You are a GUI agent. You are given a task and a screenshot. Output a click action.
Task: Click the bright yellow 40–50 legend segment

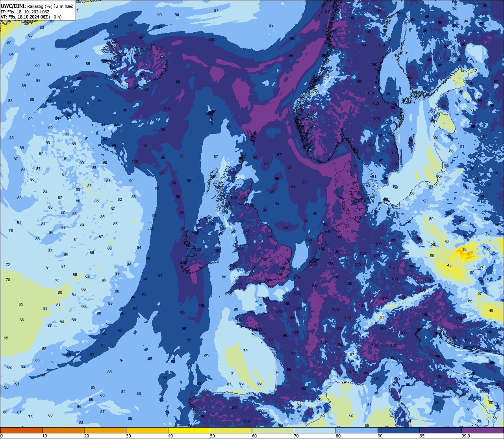coord(189,430)
